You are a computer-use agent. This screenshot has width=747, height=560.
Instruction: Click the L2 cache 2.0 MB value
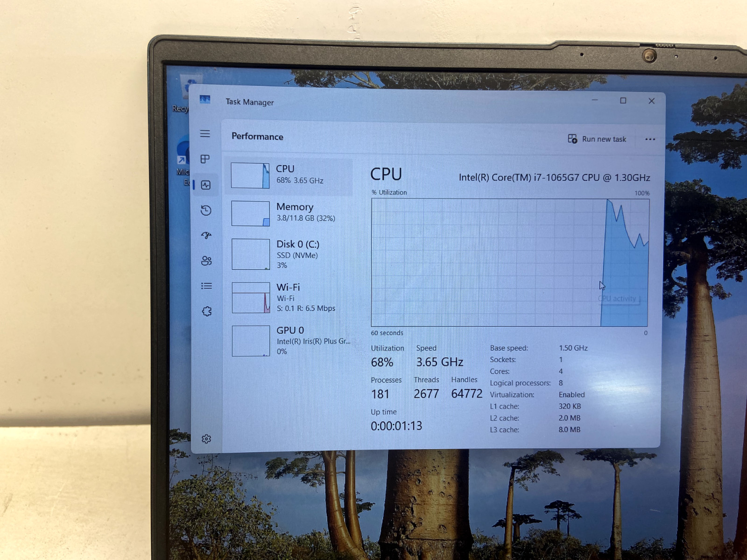coord(570,418)
